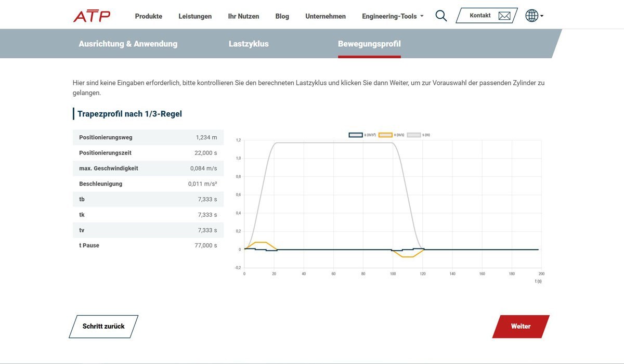Click the ATP logo
The image size is (624, 364).
tap(92, 16)
